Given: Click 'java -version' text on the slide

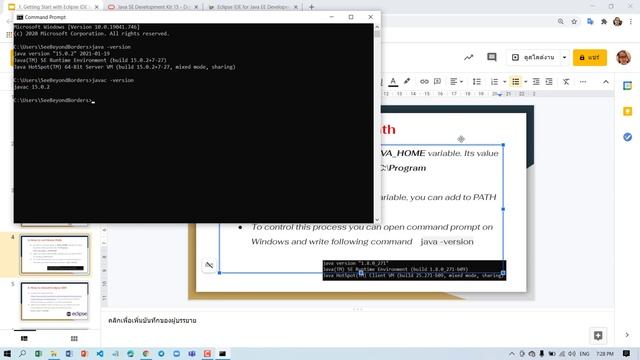Looking at the screenshot, I should (x=447, y=242).
